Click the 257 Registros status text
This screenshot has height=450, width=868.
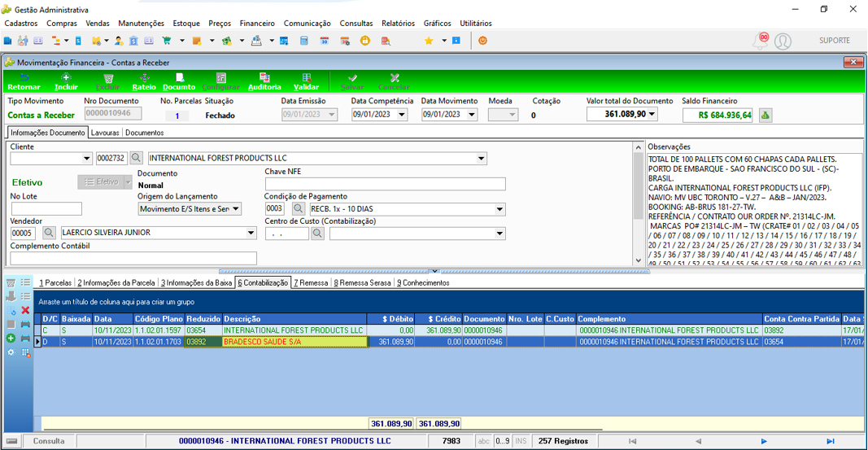[x=563, y=441]
